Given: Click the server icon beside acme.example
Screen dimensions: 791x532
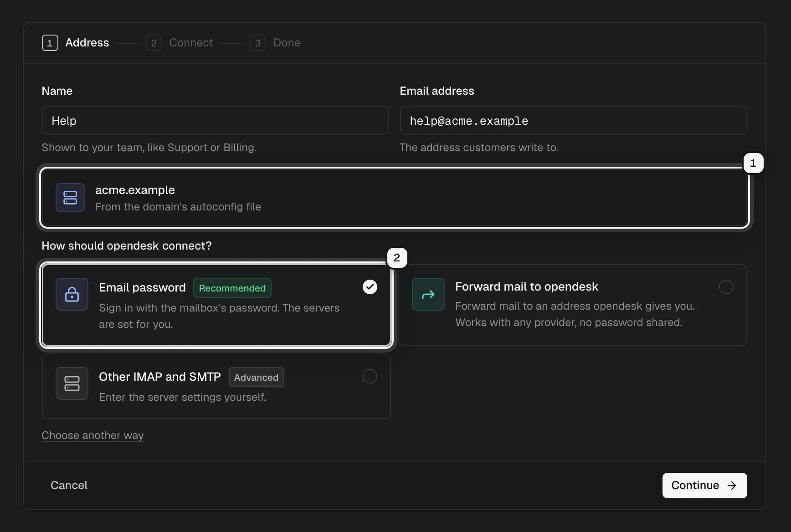Looking at the screenshot, I should [70, 198].
